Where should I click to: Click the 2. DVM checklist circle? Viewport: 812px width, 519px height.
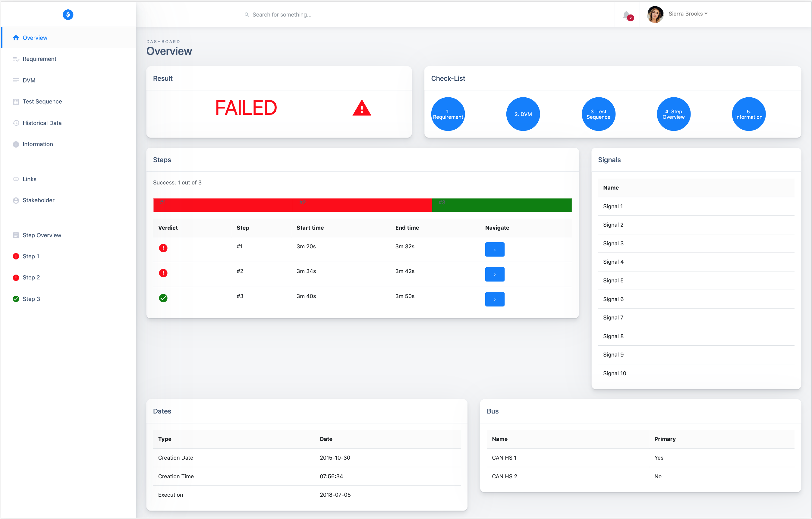[523, 114]
